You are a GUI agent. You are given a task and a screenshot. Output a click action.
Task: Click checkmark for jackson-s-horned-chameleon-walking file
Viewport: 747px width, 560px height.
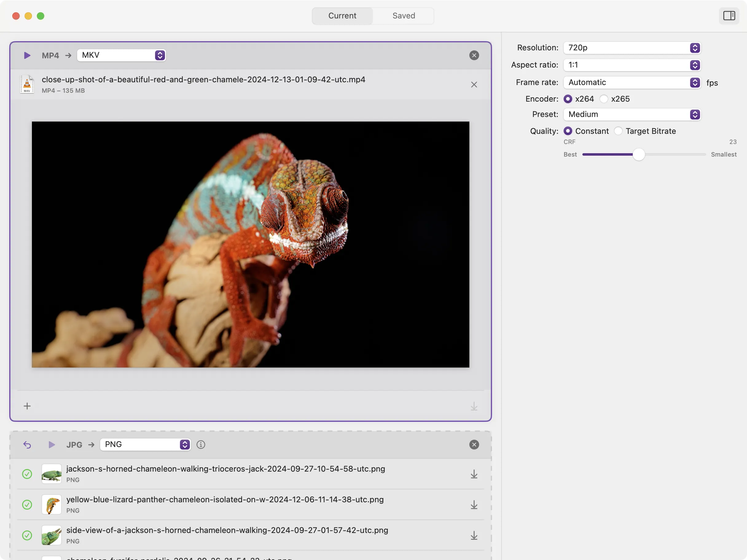tap(27, 474)
